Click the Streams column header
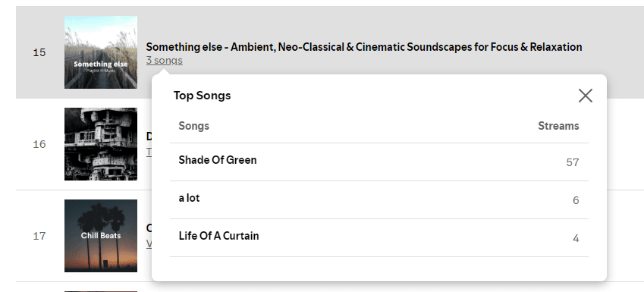 tap(558, 126)
